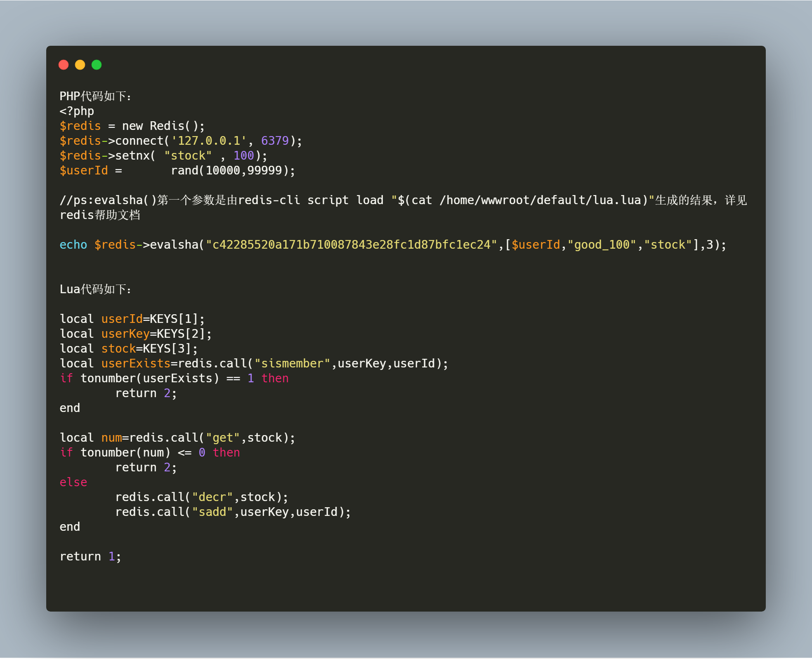The height and width of the screenshot is (659, 812).
Task: Click the "sismember" string
Action: [x=292, y=363]
